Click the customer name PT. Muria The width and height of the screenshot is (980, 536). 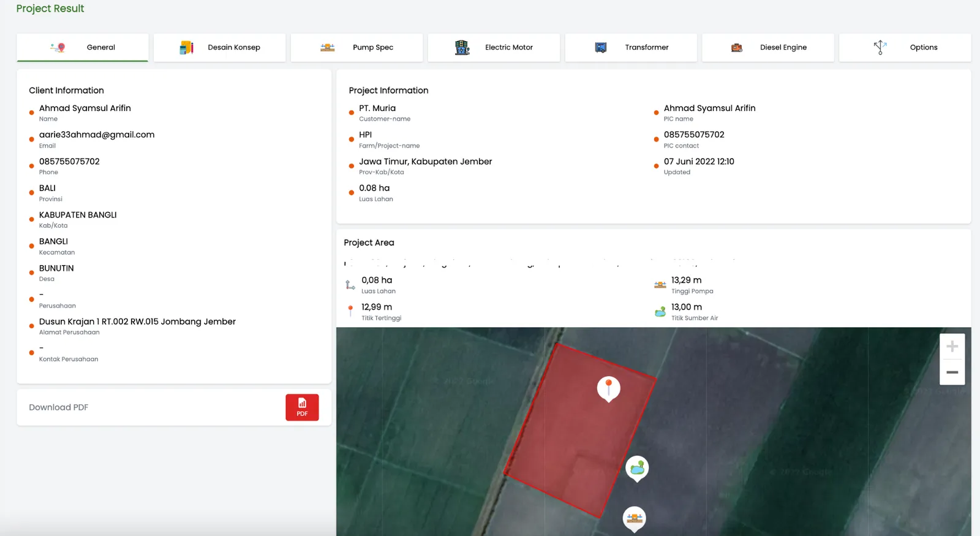pos(377,108)
